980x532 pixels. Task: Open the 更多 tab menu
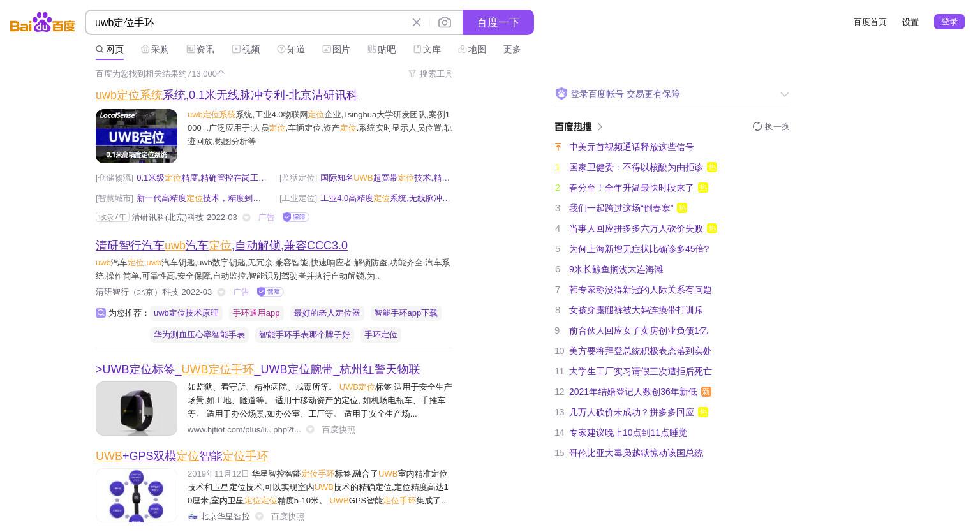click(512, 49)
